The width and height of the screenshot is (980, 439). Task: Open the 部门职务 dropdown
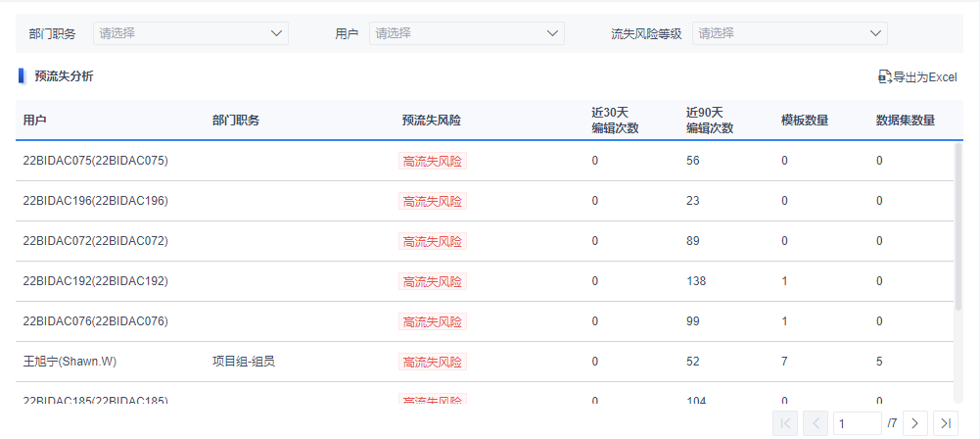(190, 33)
